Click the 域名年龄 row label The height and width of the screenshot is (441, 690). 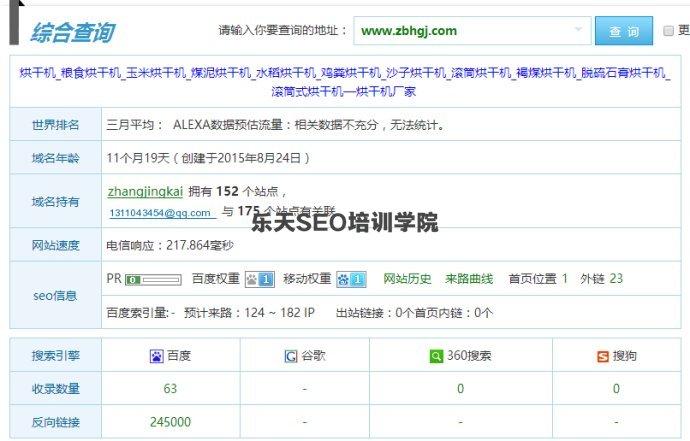pos(55,158)
